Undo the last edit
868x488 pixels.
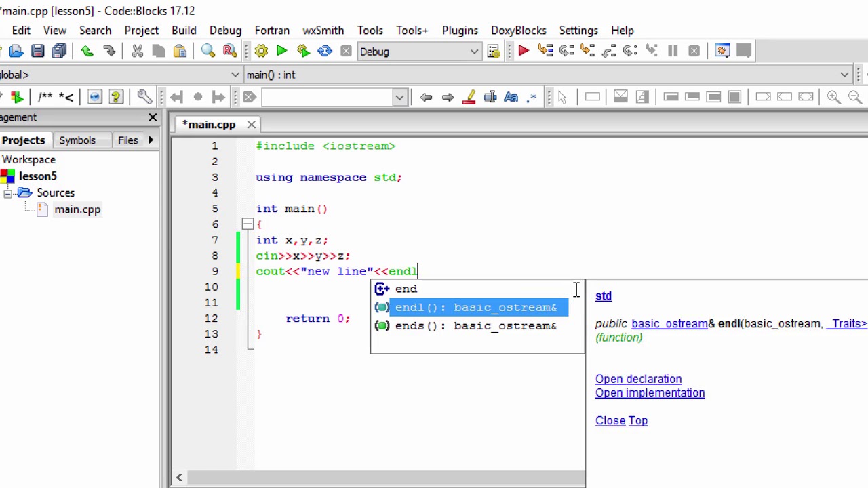[87, 51]
